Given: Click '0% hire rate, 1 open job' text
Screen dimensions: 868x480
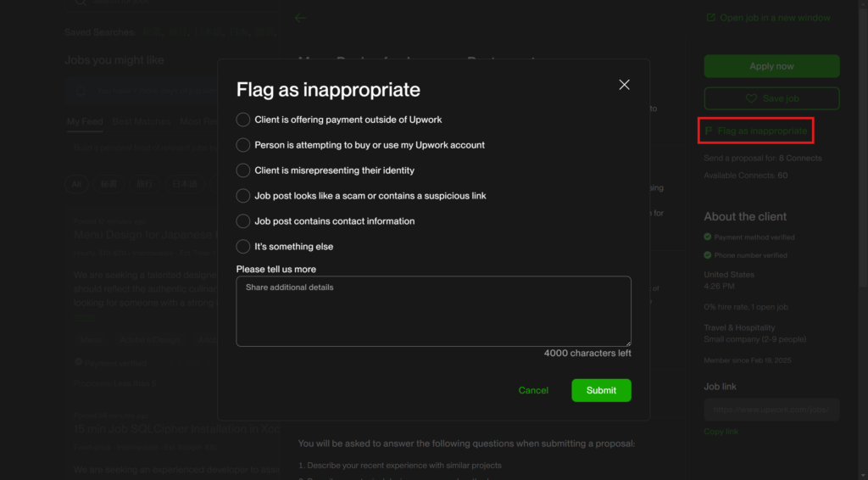Looking at the screenshot, I should tap(746, 307).
